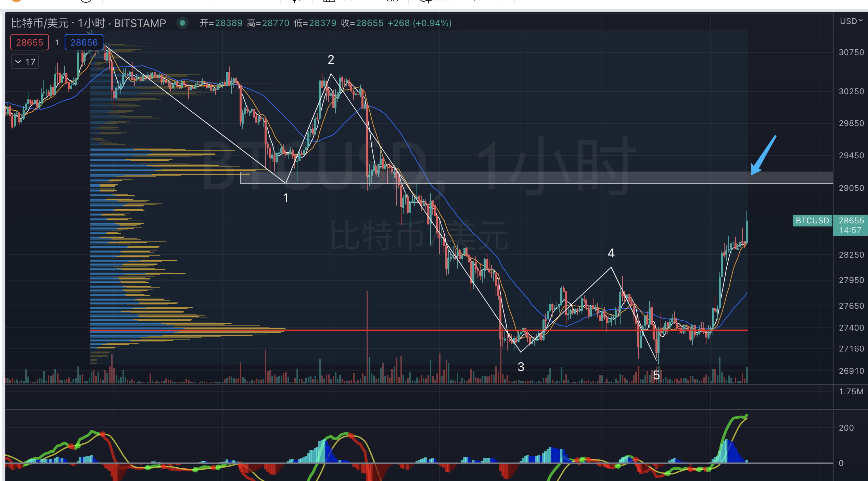Click the 27160 price axis label
This screenshot has height=481, width=868.
click(x=851, y=349)
